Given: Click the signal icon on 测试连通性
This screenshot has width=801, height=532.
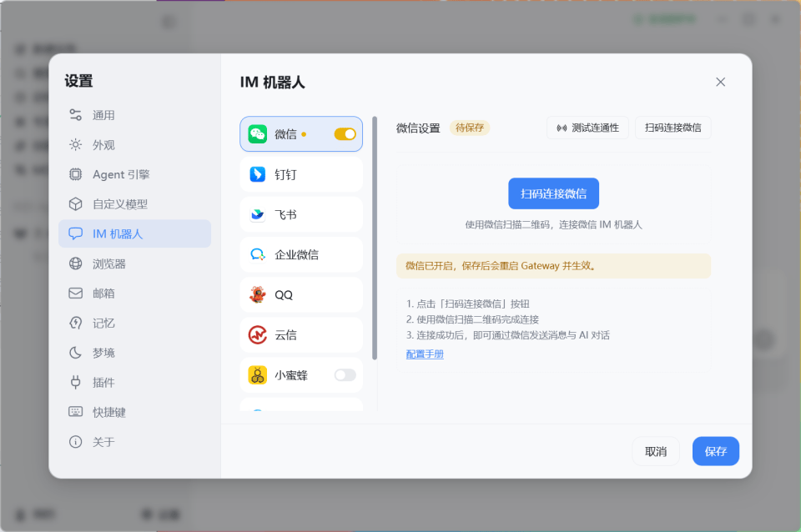Looking at the screenshot, I should click(x=562, y=128).
